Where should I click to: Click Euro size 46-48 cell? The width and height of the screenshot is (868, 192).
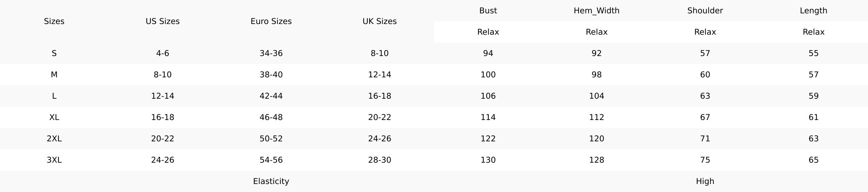[x=271, y=117]
